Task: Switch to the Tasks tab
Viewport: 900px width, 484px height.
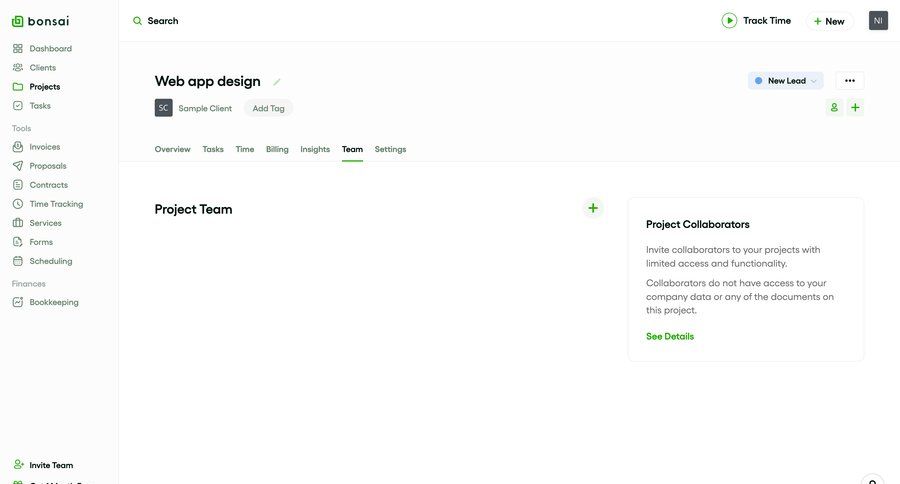Action: (213, 149)
